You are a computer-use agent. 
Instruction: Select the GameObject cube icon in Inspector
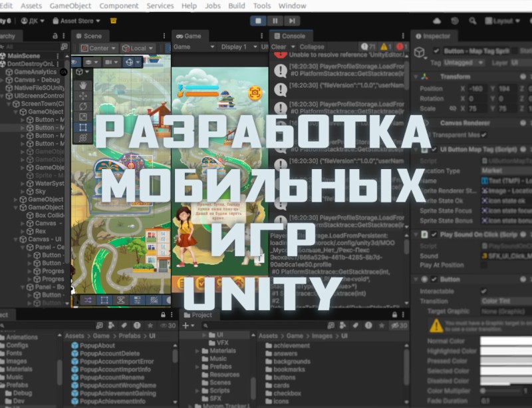coord(420,53)
